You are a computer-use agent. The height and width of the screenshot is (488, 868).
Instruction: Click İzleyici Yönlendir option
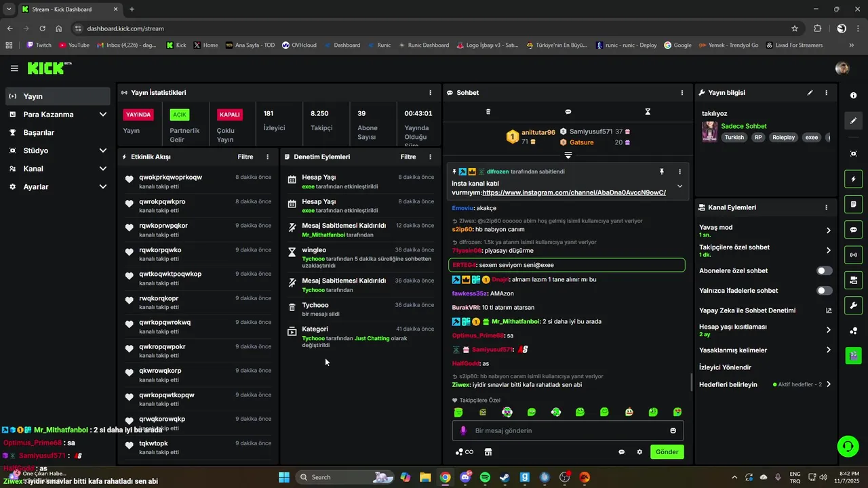(725, 367)
